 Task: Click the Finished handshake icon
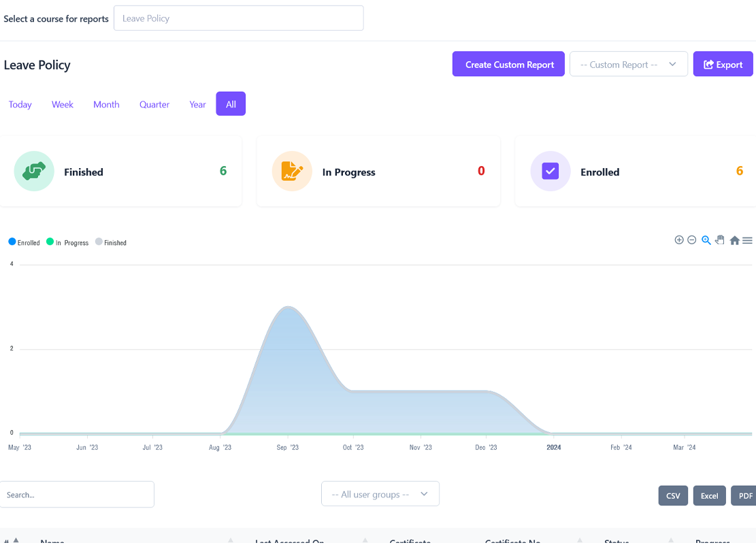[x=33, y=171]
